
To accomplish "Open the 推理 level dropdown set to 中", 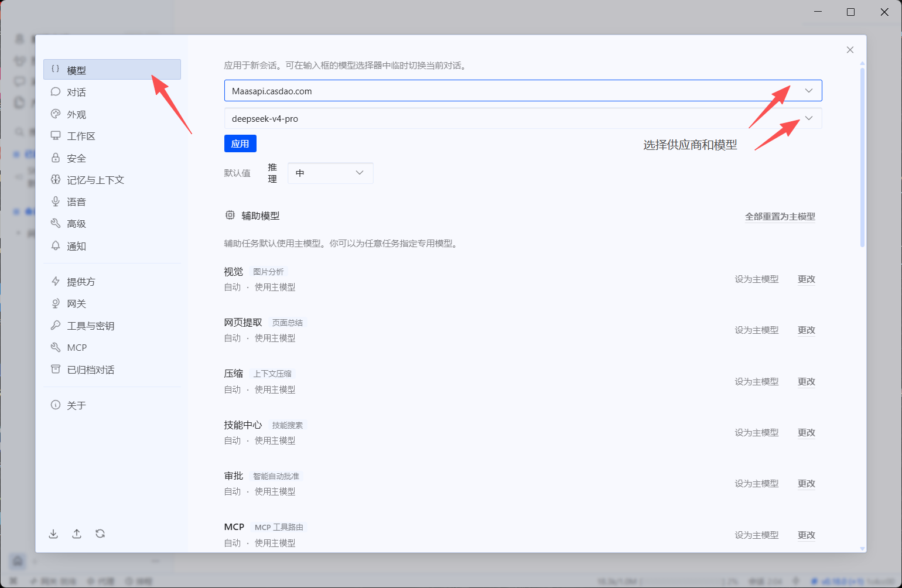I will pos(330,173).
